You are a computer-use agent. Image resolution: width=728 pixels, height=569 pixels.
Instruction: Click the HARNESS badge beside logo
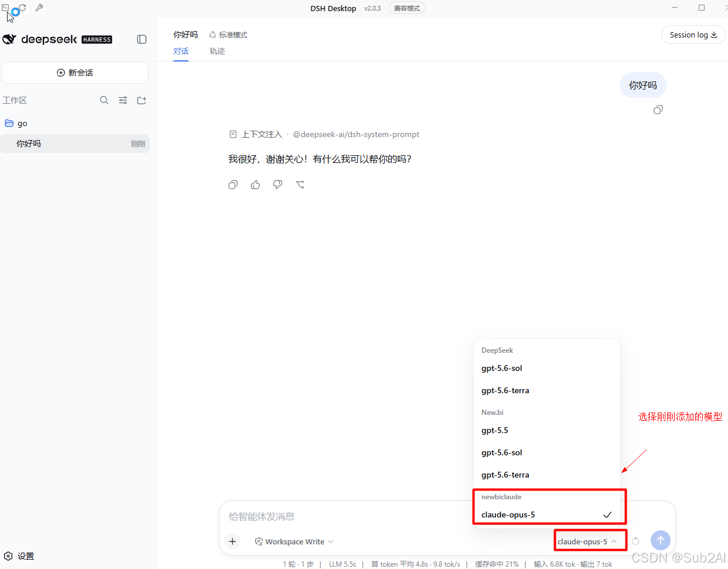97,40
